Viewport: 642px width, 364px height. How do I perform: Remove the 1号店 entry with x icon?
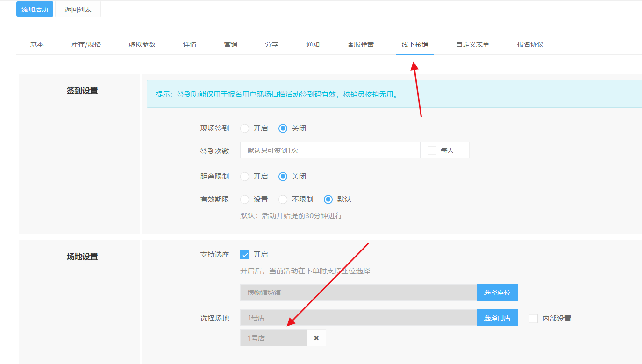[x=316, y=338]
